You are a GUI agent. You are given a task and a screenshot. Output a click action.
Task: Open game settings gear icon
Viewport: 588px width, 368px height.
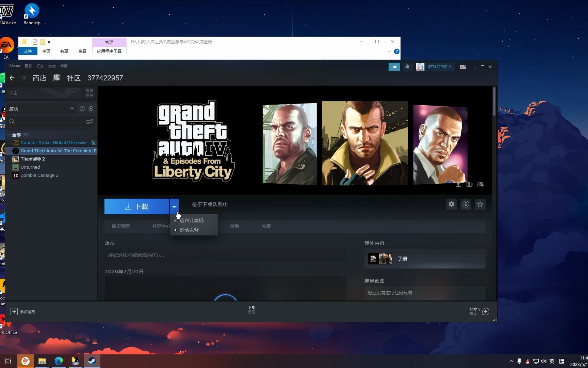point(452,204)
